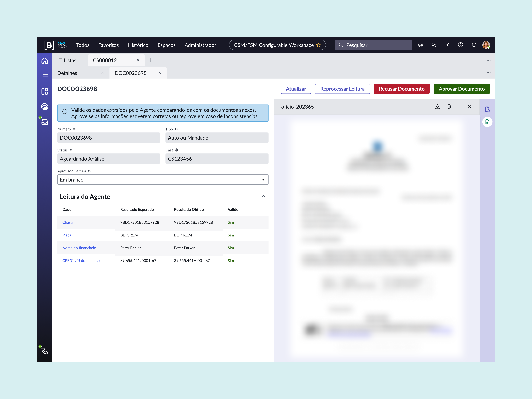
Task: Open the AI sparkle assistant icon
Action: coord(447,45)
